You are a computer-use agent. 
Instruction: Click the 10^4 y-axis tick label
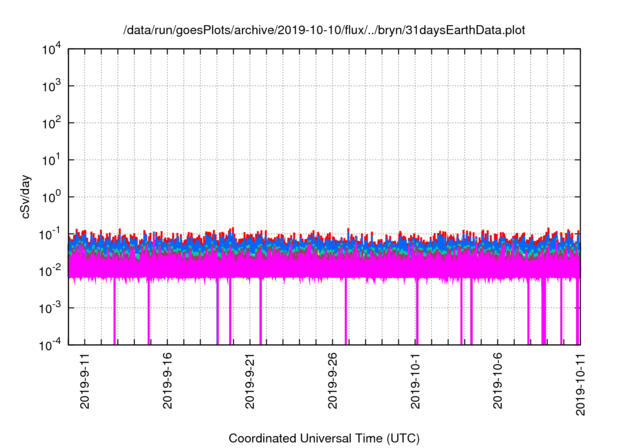pos(52,50)
